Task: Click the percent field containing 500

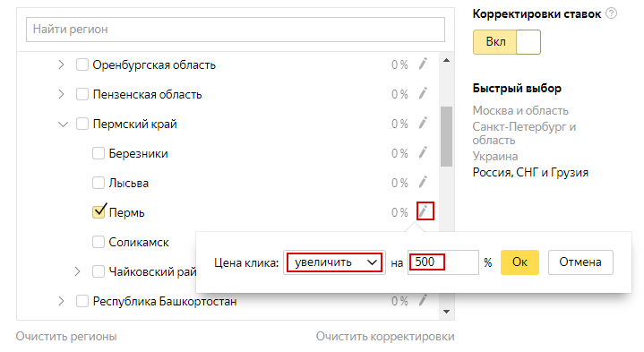Action: pyautogui.click(x=442, y=262)
